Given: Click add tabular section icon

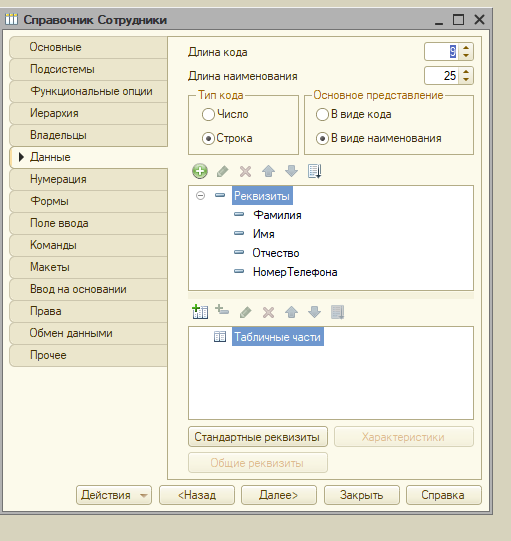Looking at the screenshot, I should tap(200, 312).
